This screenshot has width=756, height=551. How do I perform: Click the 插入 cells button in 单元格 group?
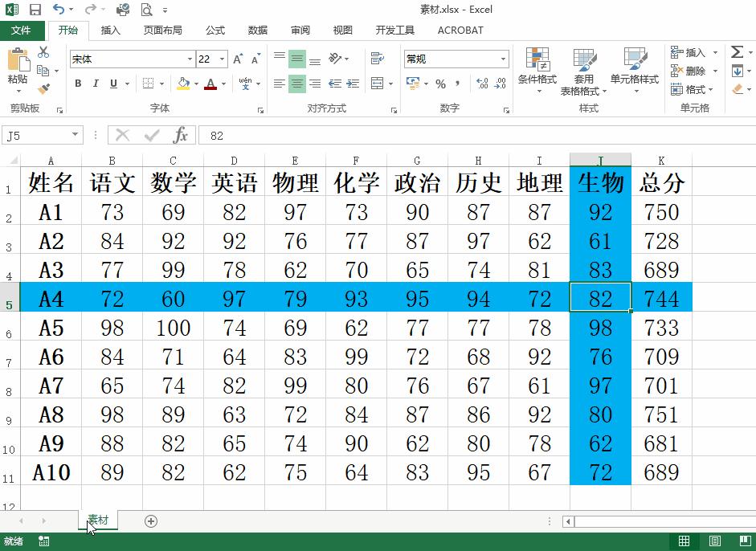[x=689, y=52]
